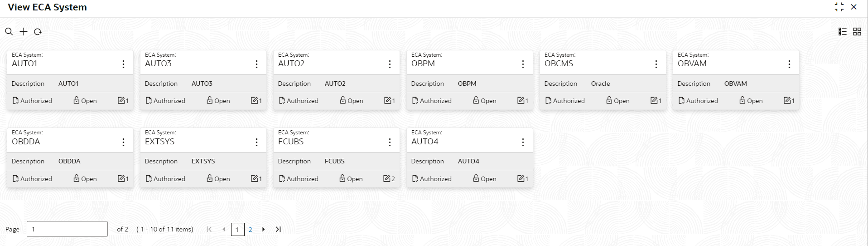Click Authorized icon on AUTO1 card
Viewport: 868px width, 246px height.
click(x=16, y=100)
